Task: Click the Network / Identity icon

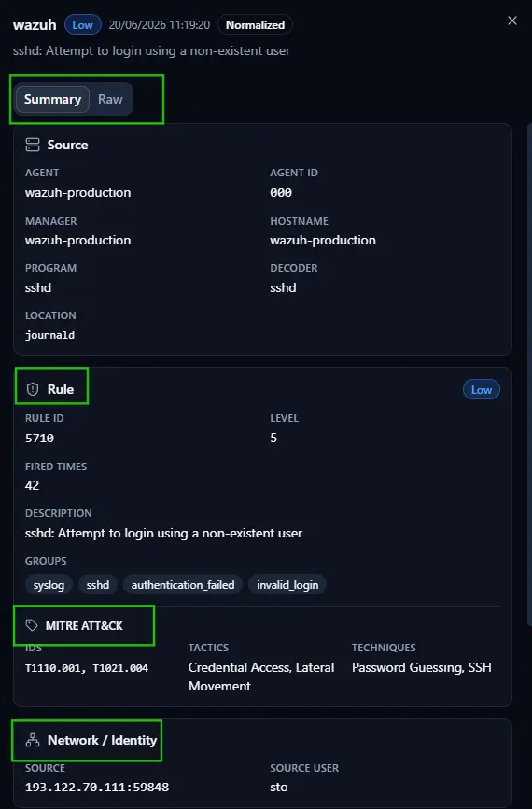Action: tap(33, 740)
